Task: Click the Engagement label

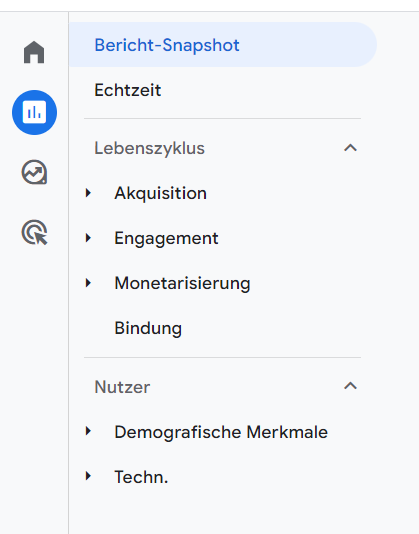Action: click(166, 238)
